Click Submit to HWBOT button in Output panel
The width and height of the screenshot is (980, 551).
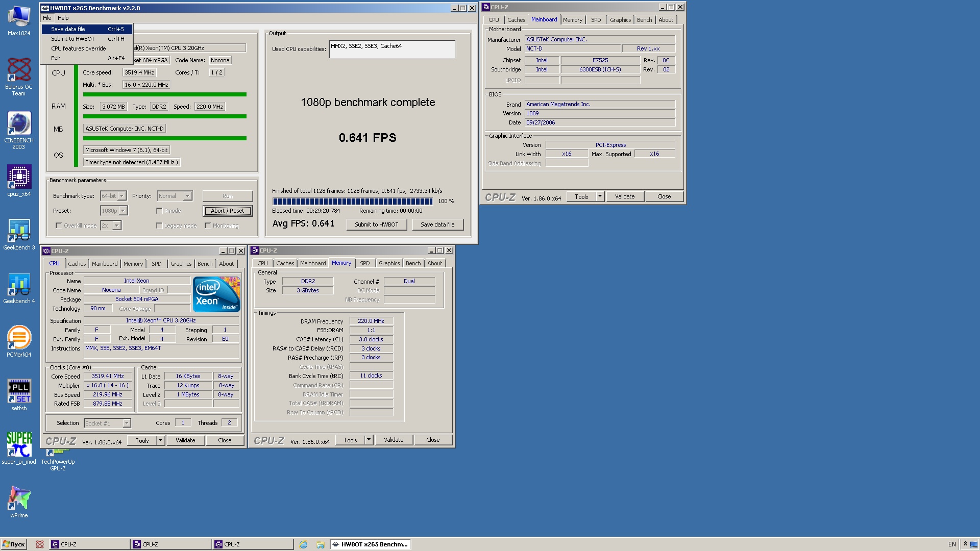tap(377, 224)
